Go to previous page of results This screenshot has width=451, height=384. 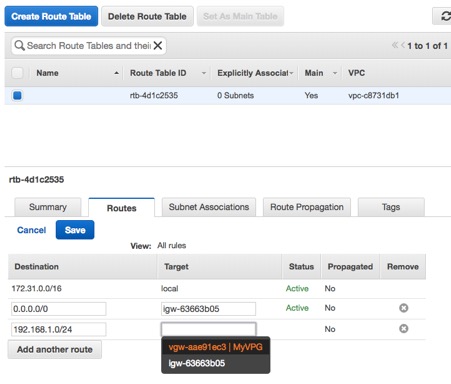click(403, 45)
